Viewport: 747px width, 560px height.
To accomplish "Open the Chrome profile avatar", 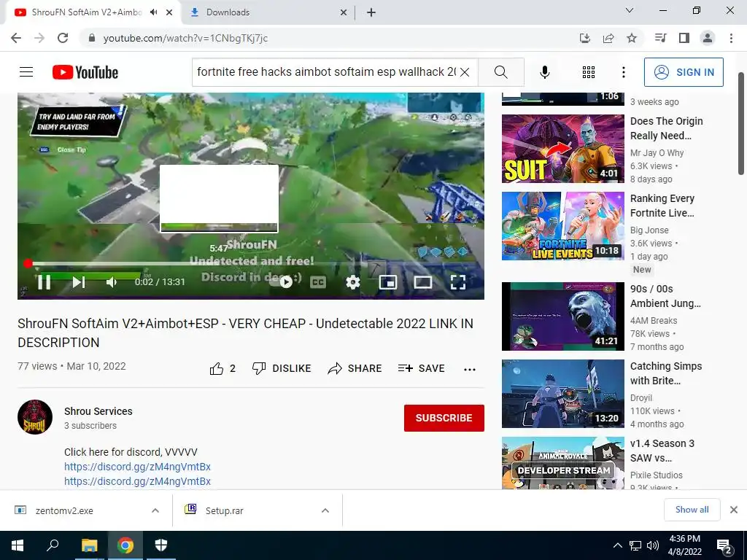I will point(708,38).
